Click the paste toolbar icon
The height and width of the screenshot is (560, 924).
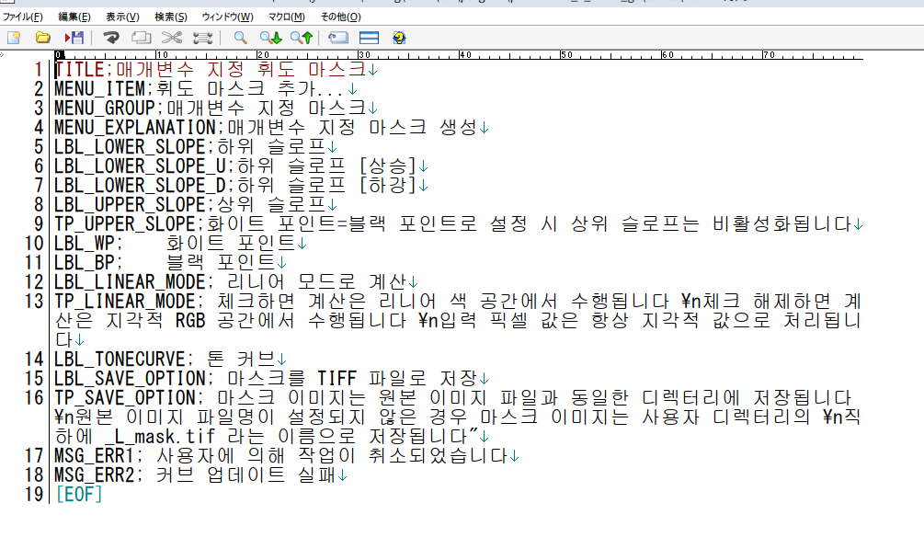point(202,39)
